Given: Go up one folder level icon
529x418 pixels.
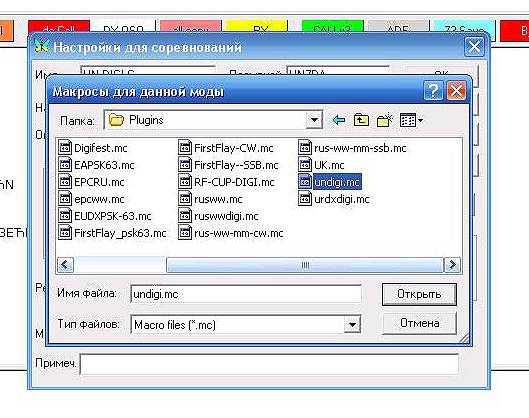Looking at the screenshot, I should click(361, 120).
